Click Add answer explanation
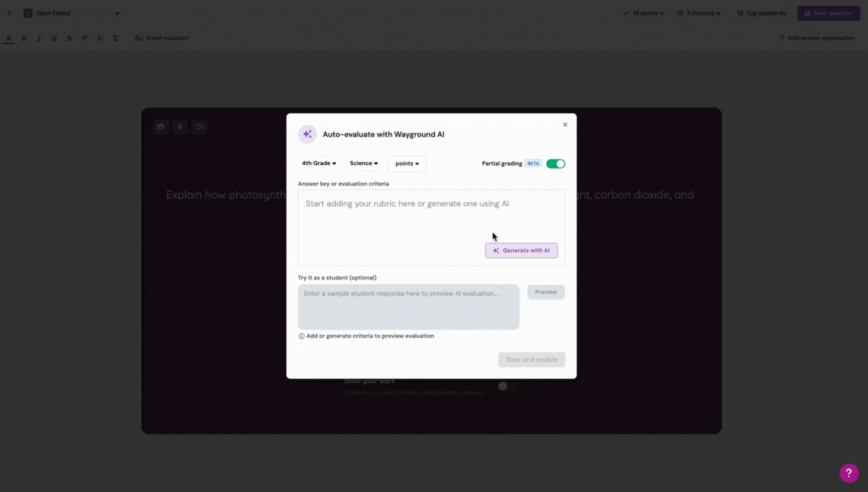The image size is (868, 492). tap(816, 38)
